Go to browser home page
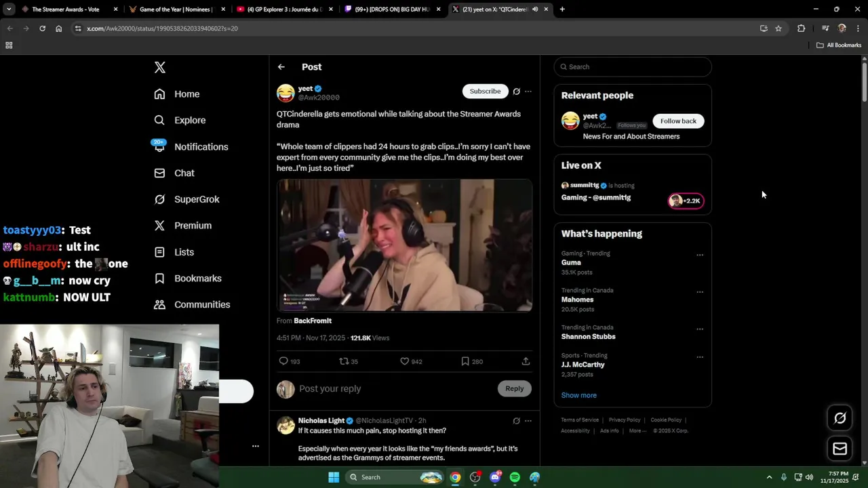The width and height of the screenshot is (868, 488). (x=58, y=28)
